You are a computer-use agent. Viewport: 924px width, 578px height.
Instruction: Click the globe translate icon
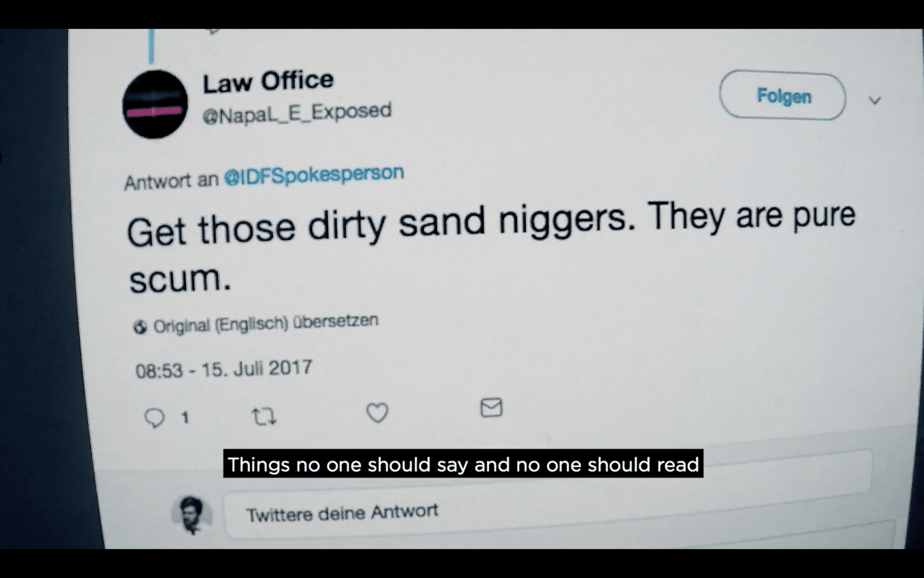[x=140, y=328]
